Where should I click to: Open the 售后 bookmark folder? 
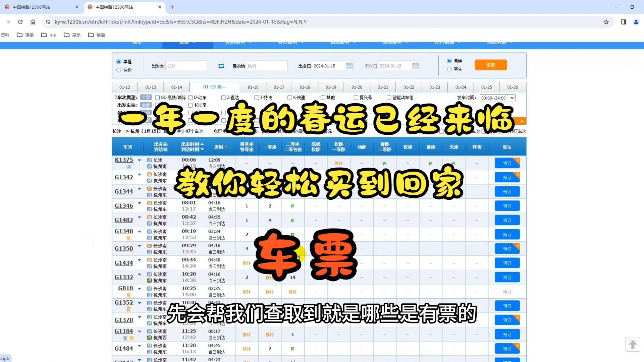pos(97,35)
